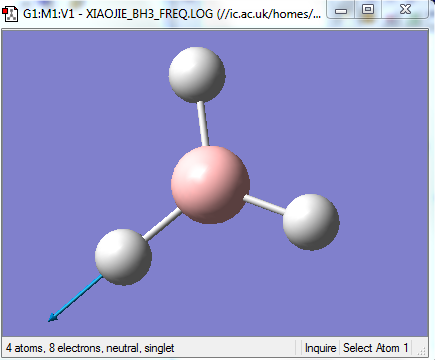Click the GaussView document icon in title bar
The height and width of the screenshot is (360, 435).
(x=10, y=14)
